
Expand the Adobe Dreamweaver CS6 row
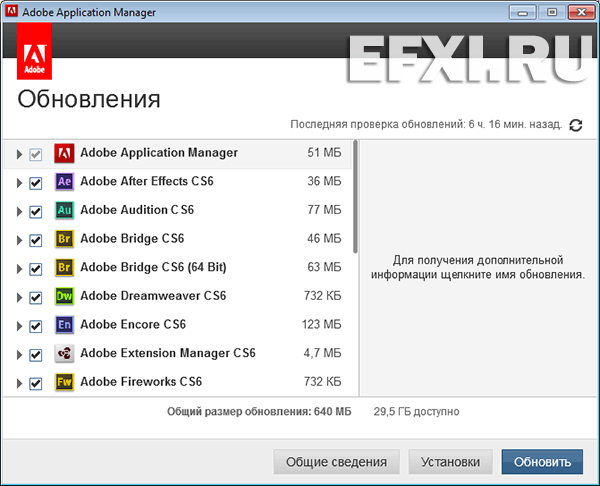click(19, 298)
